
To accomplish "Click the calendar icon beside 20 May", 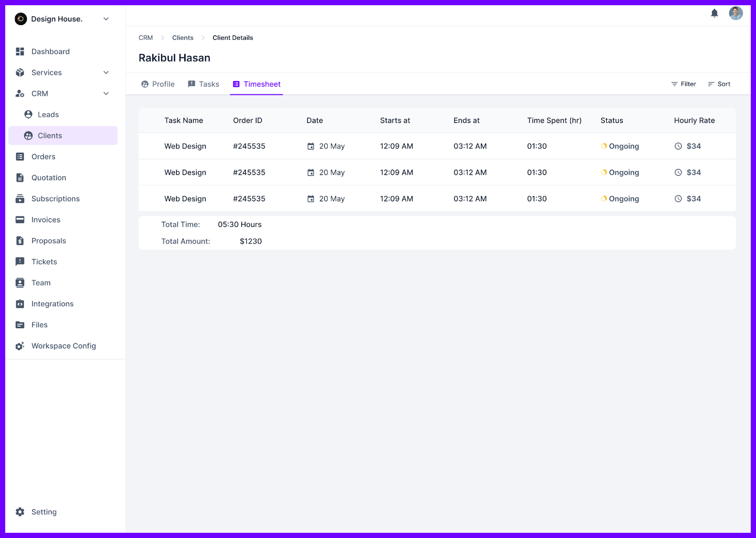I will click(x=311, y=146).
